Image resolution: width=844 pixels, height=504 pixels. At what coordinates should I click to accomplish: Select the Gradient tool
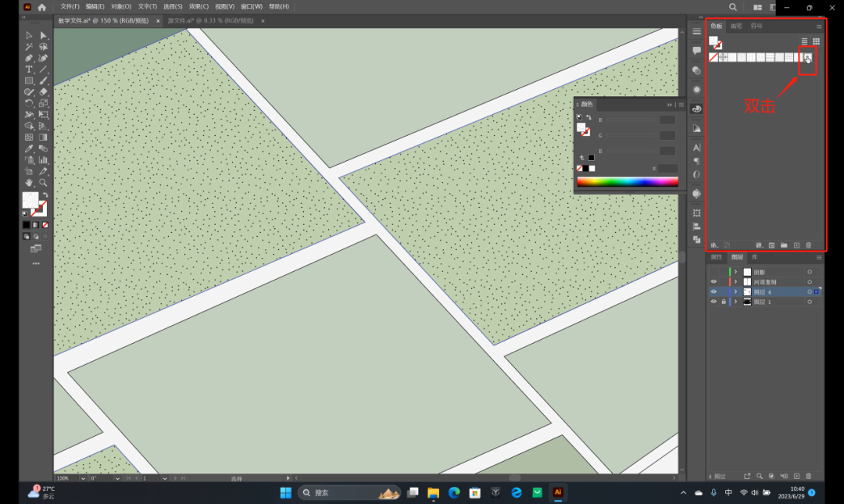[44, 138]
